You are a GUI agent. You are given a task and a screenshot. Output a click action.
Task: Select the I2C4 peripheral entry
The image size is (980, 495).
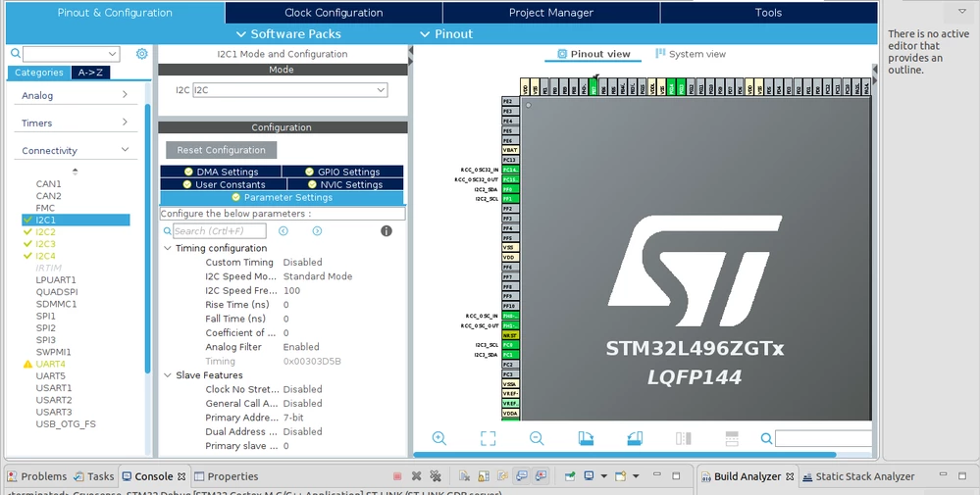[45, 256]
